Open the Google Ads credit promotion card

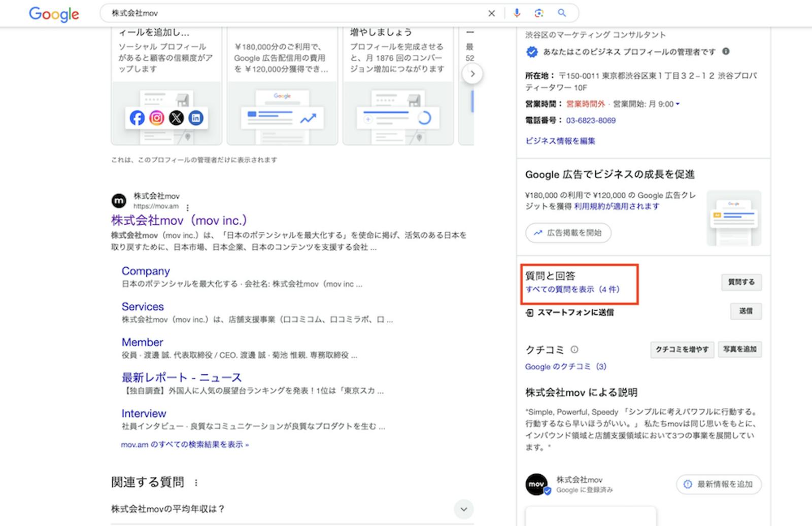pos(282,86)
